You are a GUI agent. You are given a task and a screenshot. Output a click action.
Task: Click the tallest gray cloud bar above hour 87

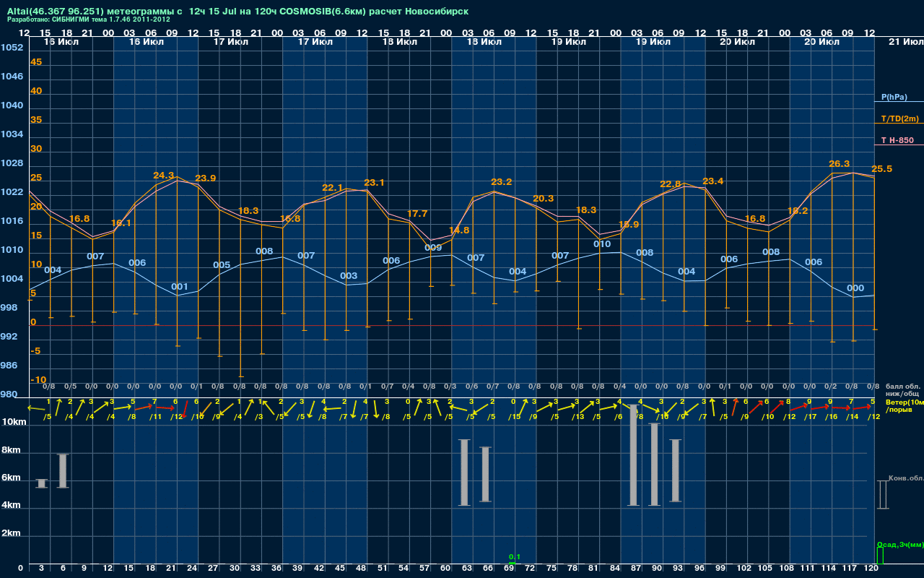pyautogui.click(x=634, y=455)
